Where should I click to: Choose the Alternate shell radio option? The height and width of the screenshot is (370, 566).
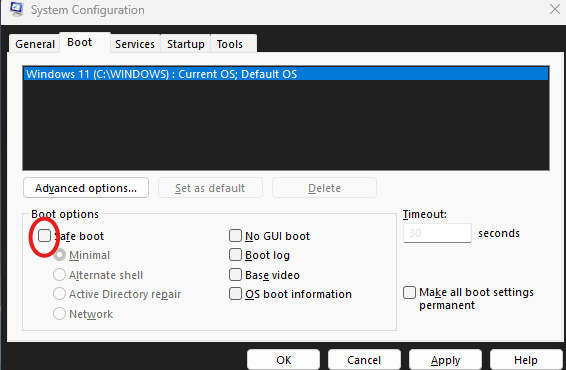[60, 275]
